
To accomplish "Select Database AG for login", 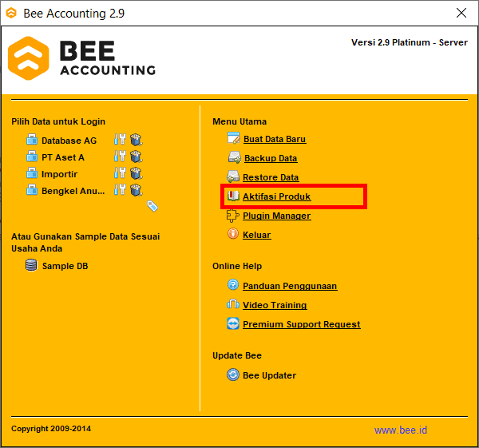I will pos(69,141).
